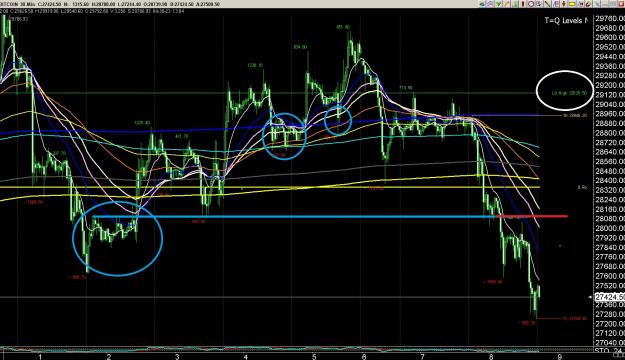Click the 28400 price axis label
Screen dimensions: 625x360
tap(609, 181)
